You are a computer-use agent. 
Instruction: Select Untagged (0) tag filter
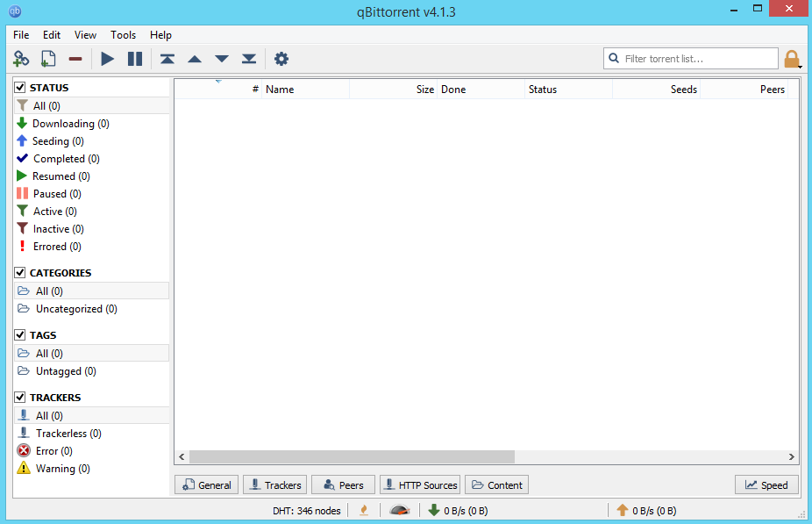tap(92, 371)
